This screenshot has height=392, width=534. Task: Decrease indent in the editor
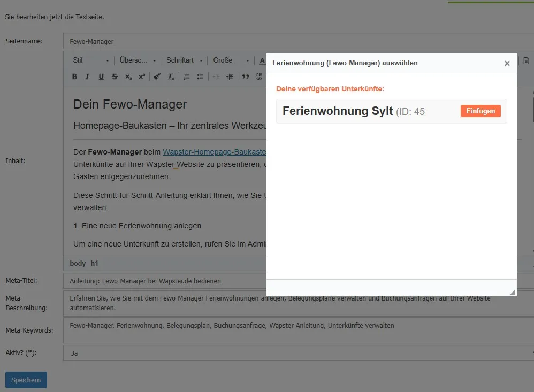click(x=216, y=76)
